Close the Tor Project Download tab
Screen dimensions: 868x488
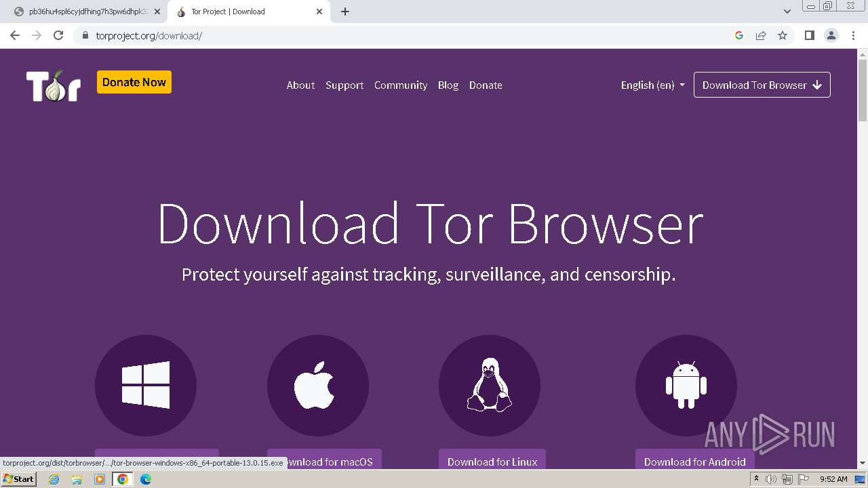[319, 12]
